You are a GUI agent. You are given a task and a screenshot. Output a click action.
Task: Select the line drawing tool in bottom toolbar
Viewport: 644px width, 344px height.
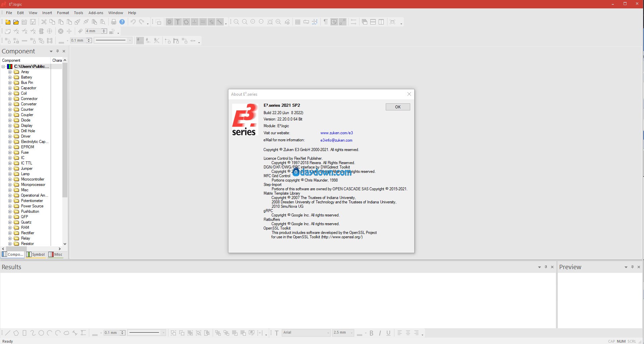tap(7, 333)
